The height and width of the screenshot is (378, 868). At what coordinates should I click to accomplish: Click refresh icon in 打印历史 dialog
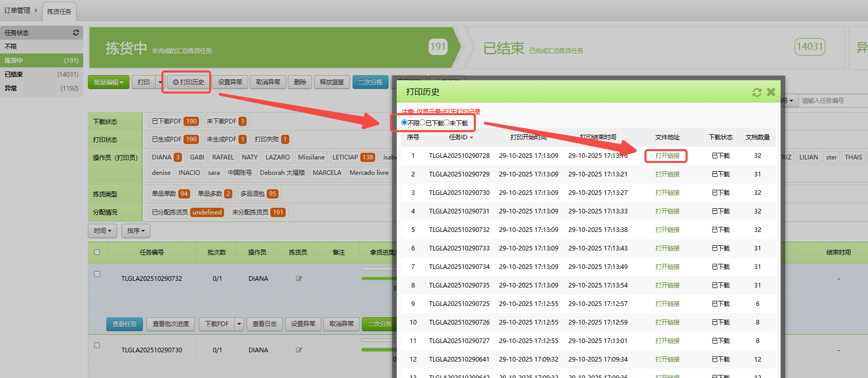[756, 92]
